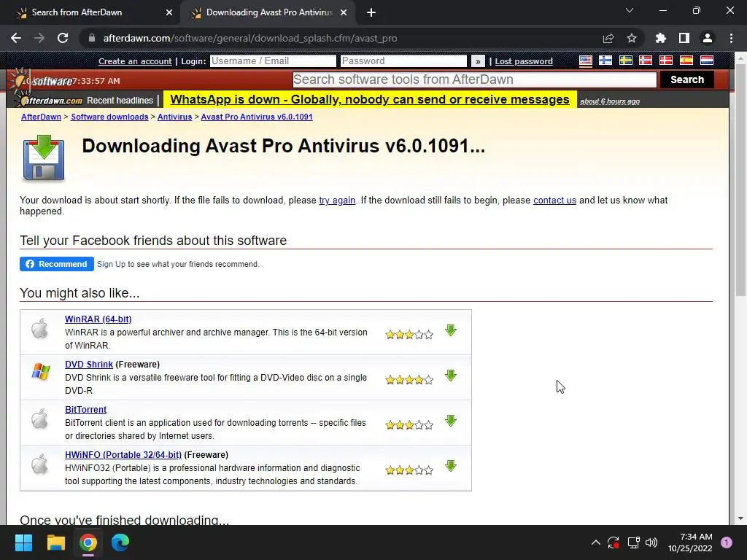Click the Apple icon beside WinRAR (64-bit)
The height and width of the screenshot is (560, 747).
40,328
